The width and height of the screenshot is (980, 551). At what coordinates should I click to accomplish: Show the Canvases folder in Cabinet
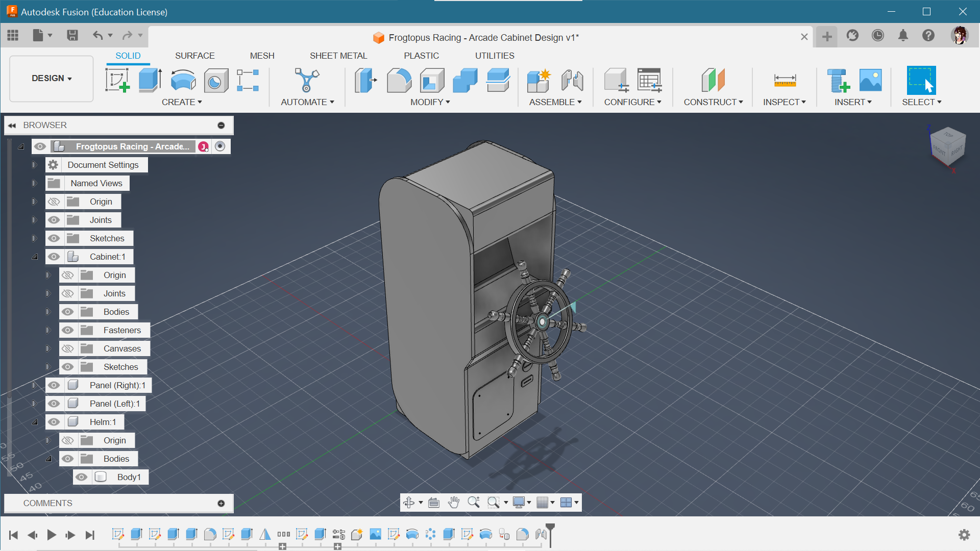(68, 348)
